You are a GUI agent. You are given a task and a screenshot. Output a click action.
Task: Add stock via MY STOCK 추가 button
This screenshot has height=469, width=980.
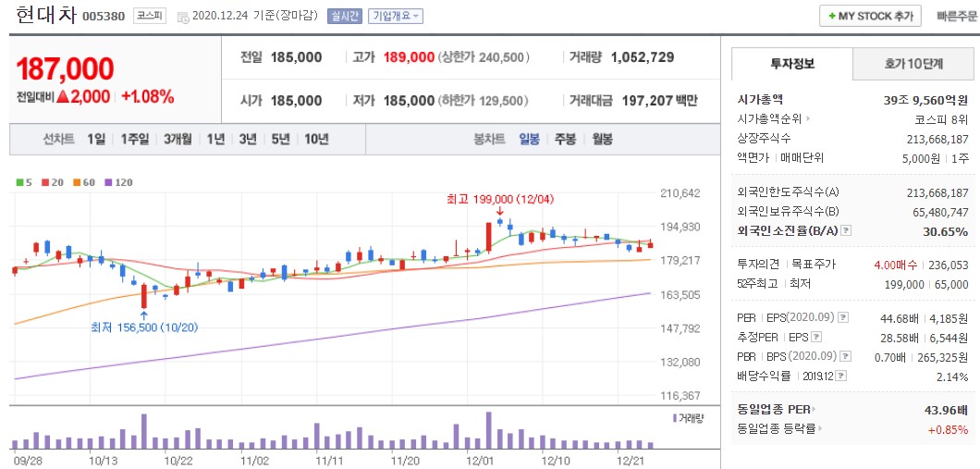point(870,17)
